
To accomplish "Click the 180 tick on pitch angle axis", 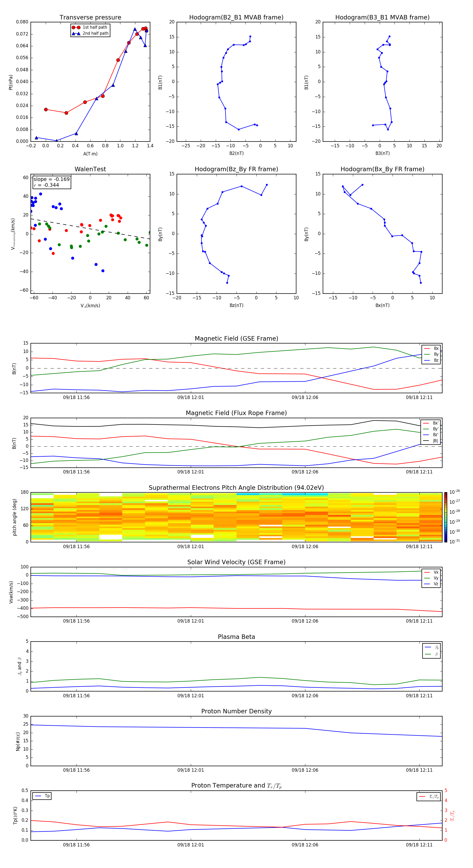I will (25, 492).
